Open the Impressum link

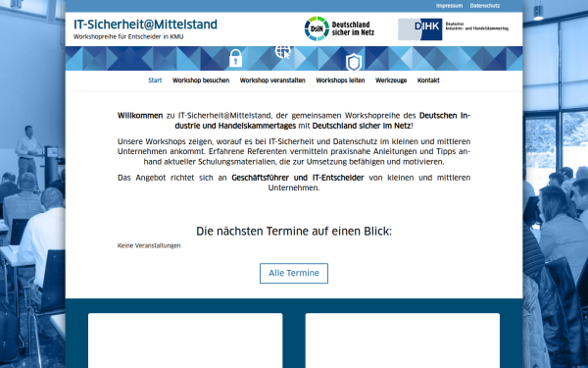[449, 6]
